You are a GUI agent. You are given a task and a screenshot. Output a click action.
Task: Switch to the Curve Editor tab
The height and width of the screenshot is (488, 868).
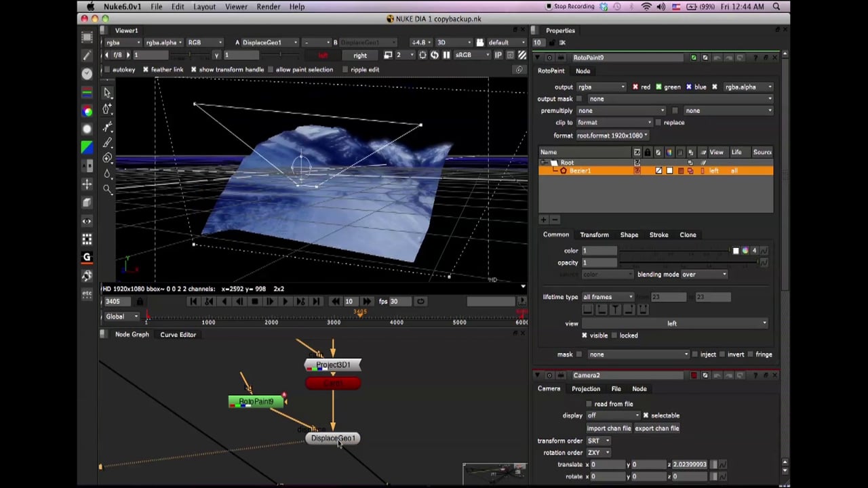(178, 335)
